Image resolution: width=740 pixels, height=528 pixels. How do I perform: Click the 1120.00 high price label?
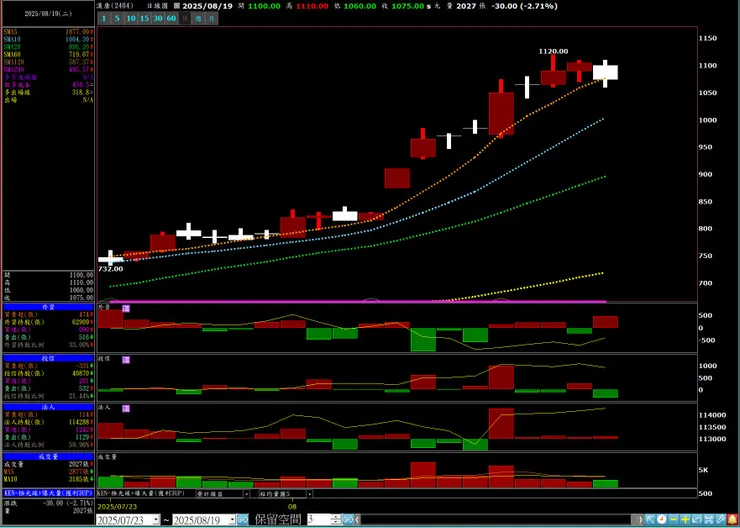(x=553, y=51)
